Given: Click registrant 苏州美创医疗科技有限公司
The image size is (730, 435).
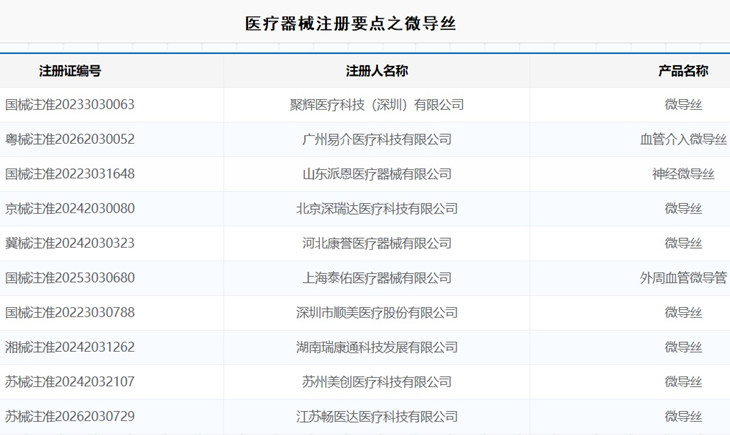Looking at the screenshot, I should (377, 381).
